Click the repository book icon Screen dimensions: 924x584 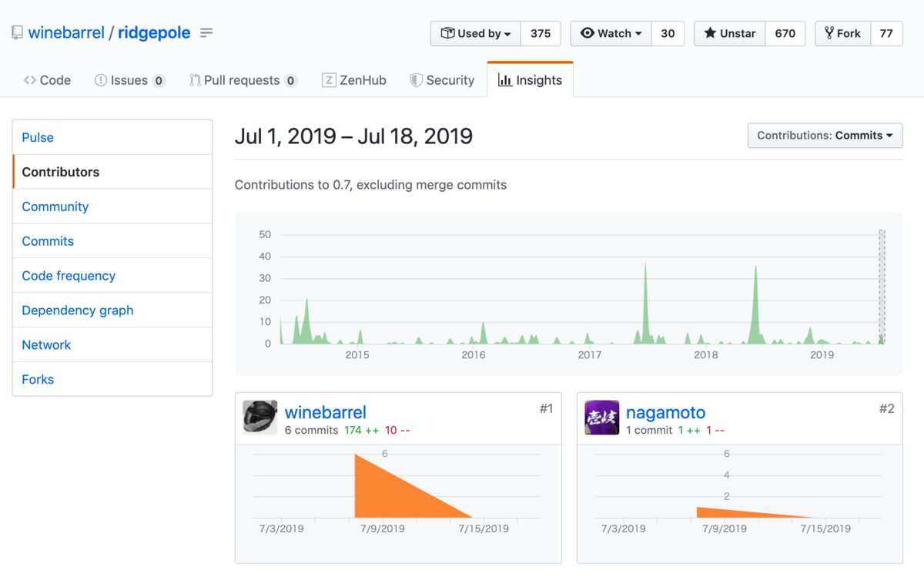[x=17, y=33]
